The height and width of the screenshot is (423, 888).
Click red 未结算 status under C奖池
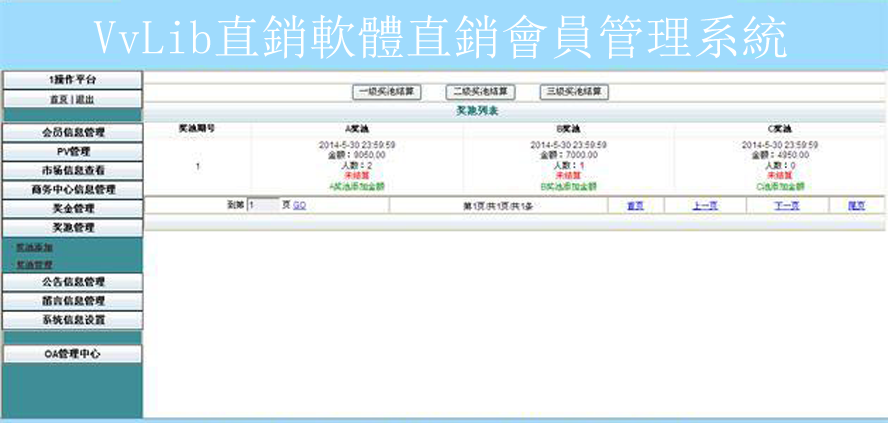pyautogui.click(x=780, y=176)
